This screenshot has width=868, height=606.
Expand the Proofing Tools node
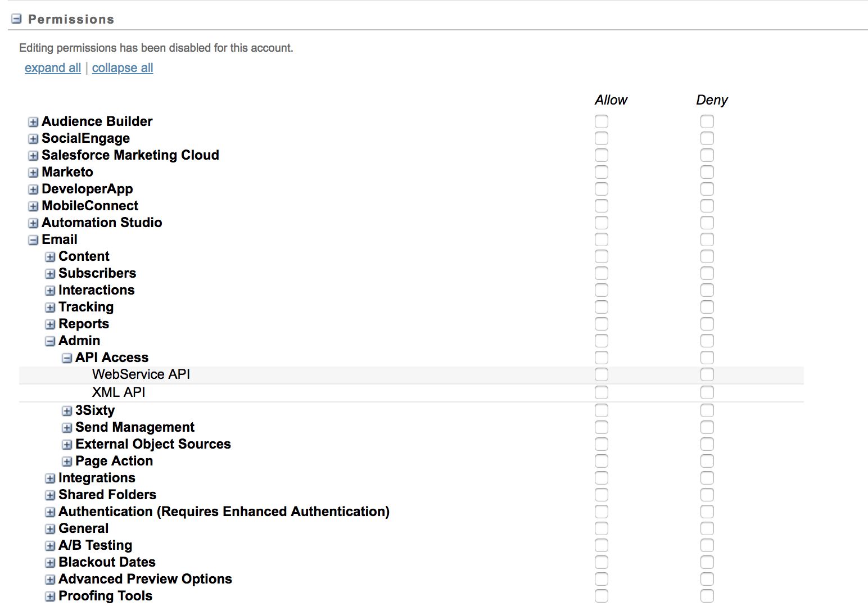coord(50,596)
